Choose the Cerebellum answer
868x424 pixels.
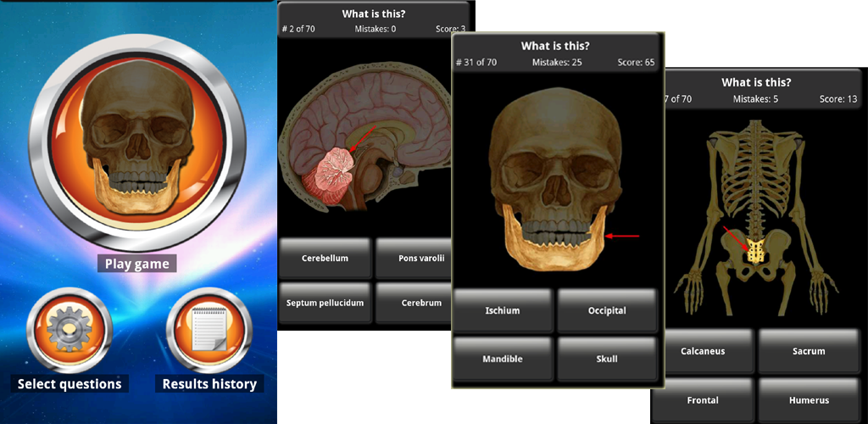coord(325,259)
